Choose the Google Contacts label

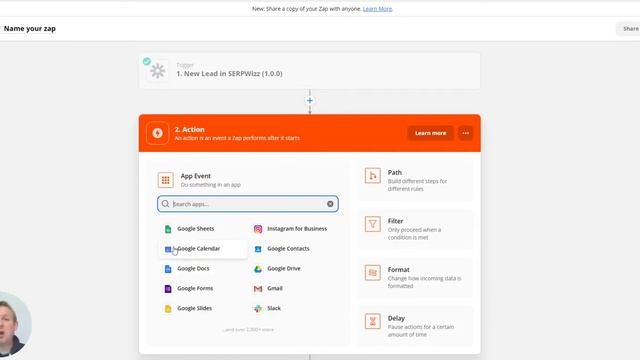(x=288, y=249)
